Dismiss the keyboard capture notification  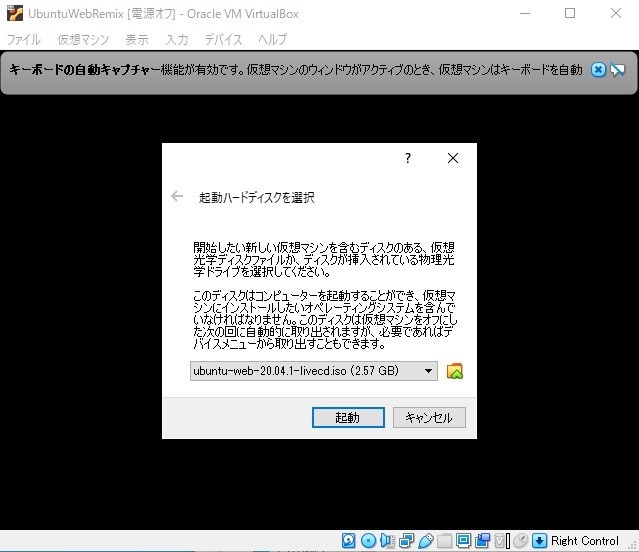(x=598, y=70)
